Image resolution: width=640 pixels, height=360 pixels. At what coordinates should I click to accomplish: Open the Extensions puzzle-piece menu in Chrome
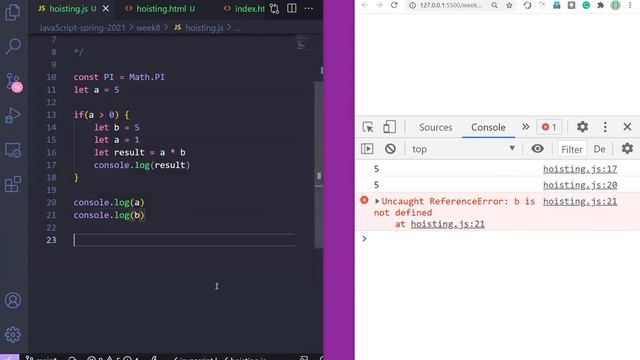[x=600, y=5]
